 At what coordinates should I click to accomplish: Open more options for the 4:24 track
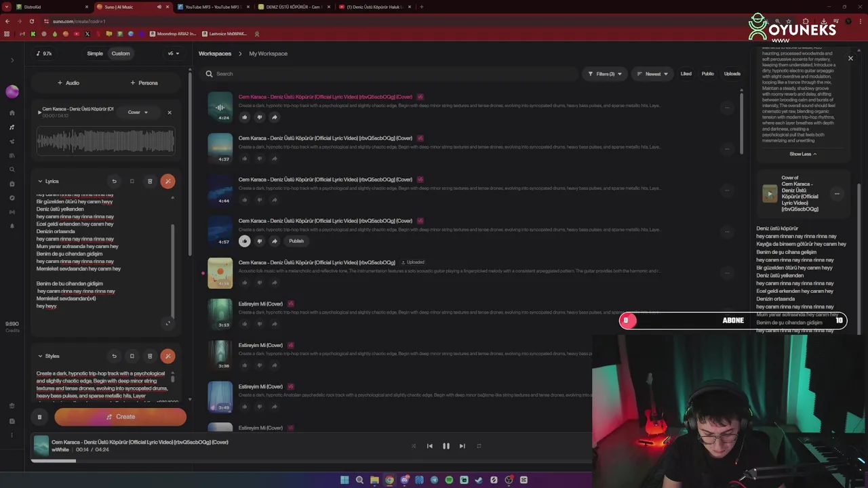point(727,107)
